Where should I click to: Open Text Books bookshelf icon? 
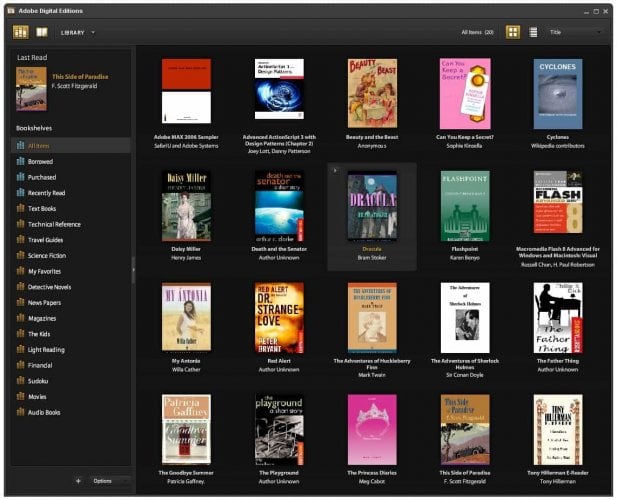pyautogui.click(x=20, y=208)
